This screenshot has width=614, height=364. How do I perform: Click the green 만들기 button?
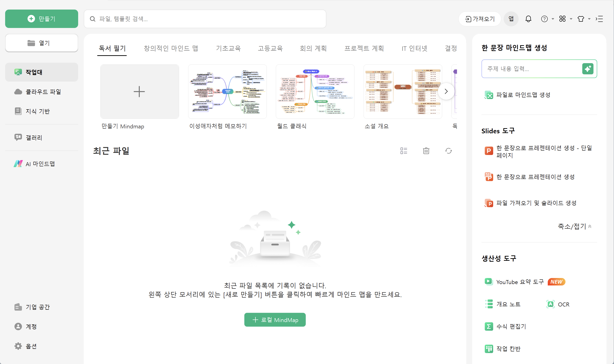42,19
